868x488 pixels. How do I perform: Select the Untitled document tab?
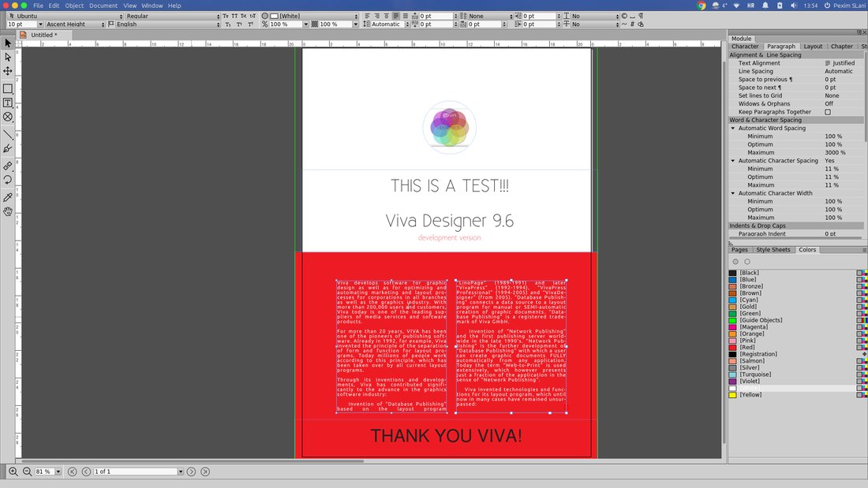pyautogui.click(x=44, y=35)
